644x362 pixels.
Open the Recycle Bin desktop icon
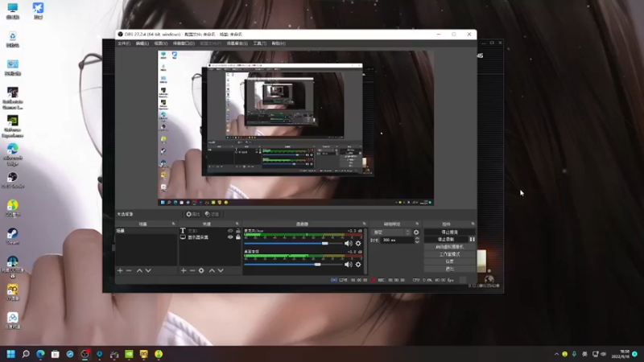12,39
